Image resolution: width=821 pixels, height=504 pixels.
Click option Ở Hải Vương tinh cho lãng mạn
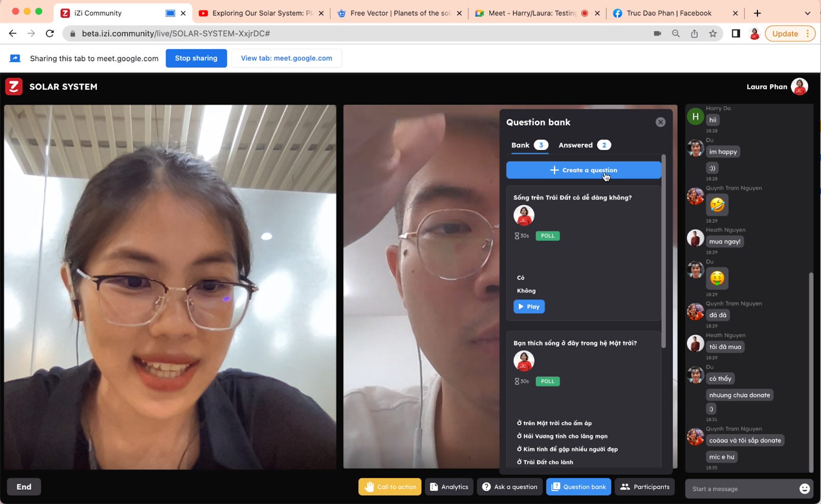tap(562, 436)
